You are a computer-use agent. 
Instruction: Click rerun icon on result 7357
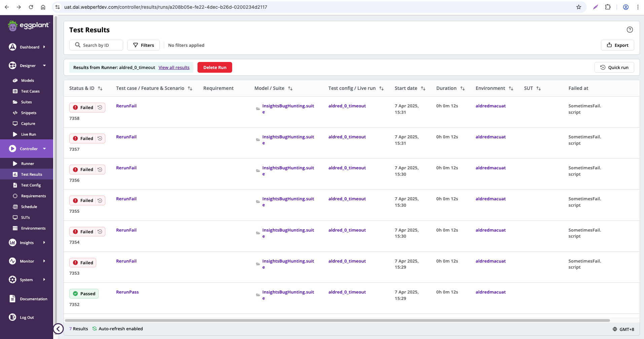(x=100, y=138)
